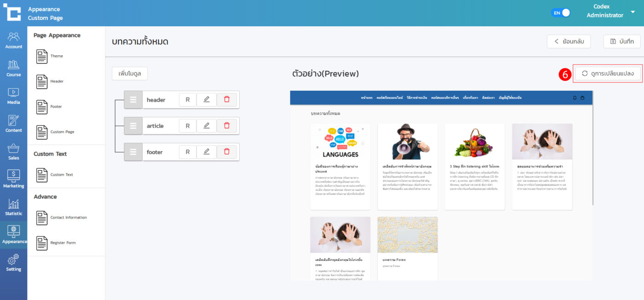
Task: Click the เพิ่มโมดูล add module button
Action: [x=129, y=73]
